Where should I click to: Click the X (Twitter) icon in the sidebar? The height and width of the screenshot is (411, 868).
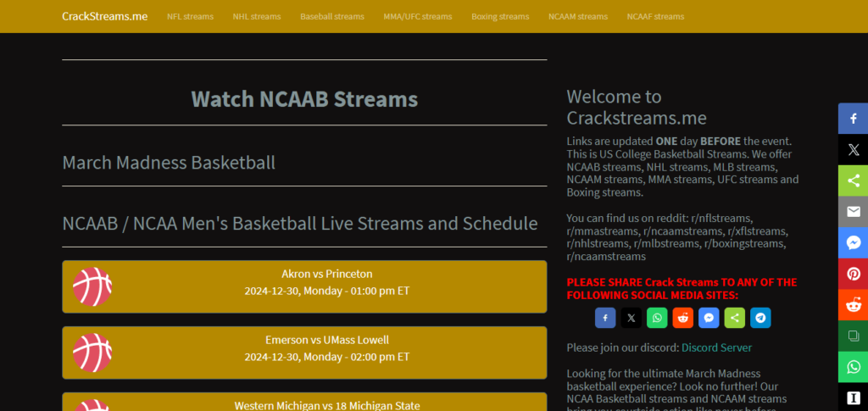coord(853,150)
